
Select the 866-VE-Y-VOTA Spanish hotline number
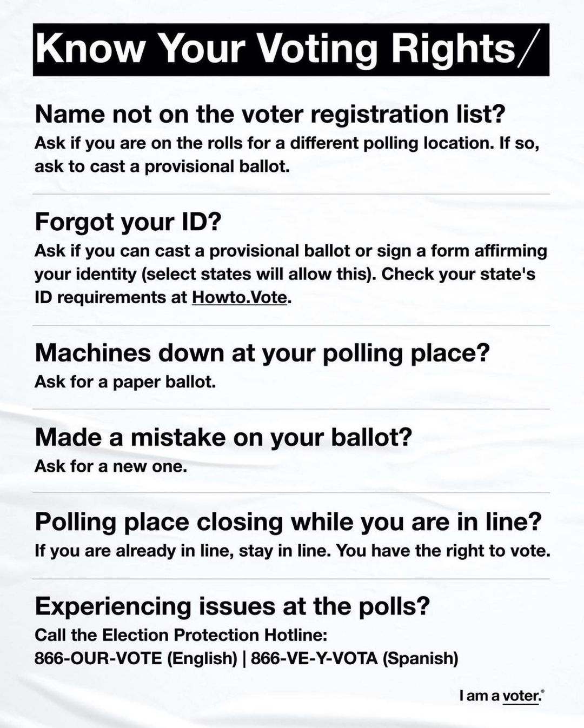[x=355, y=658]
